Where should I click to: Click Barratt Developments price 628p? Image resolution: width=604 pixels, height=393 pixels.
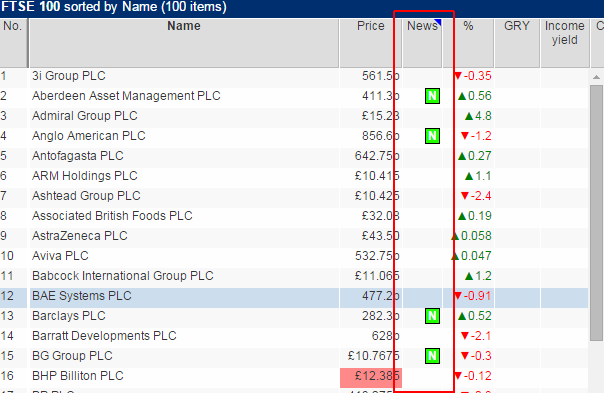coord(386,336)
